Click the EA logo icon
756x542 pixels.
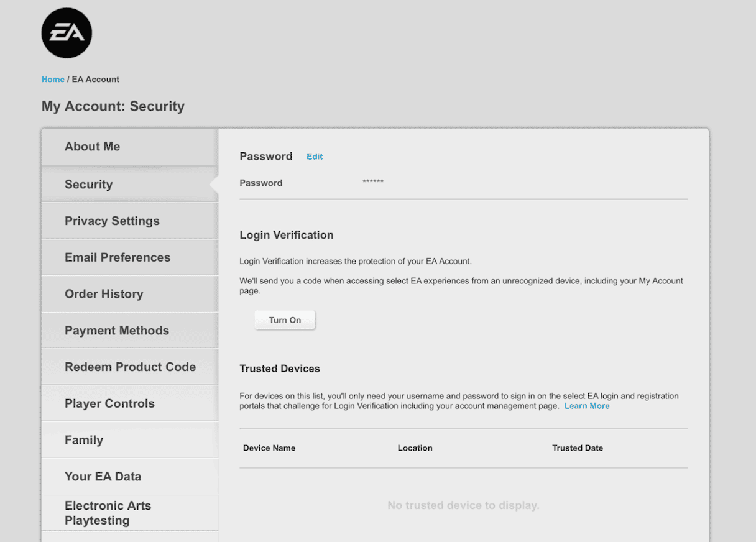[x=67, y=33]
